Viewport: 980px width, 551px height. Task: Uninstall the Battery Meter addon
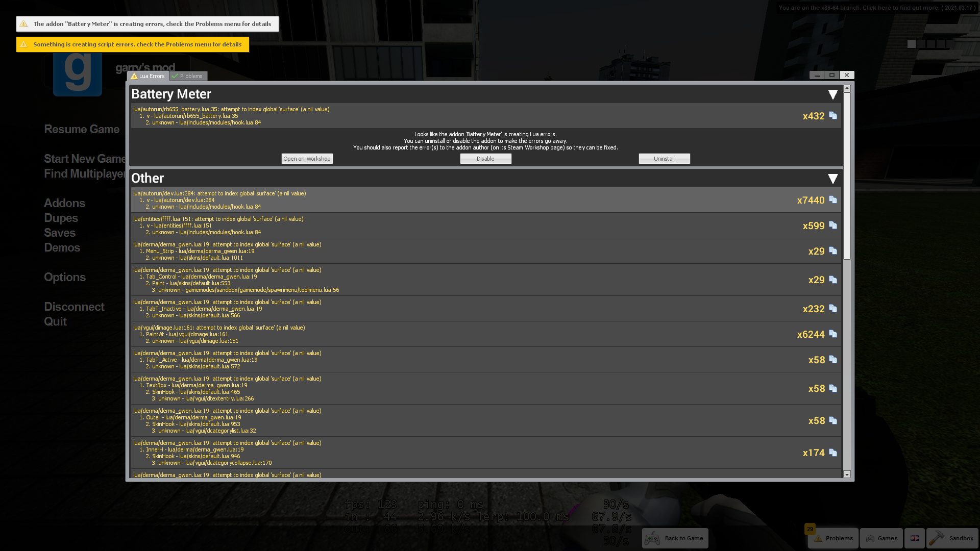tap(665, 158)
